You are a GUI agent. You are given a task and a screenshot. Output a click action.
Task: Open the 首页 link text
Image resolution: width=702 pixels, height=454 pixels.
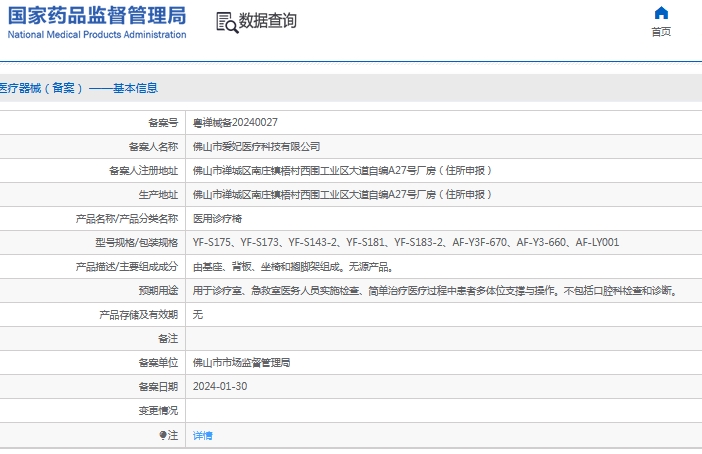click(x=661, y=32)
